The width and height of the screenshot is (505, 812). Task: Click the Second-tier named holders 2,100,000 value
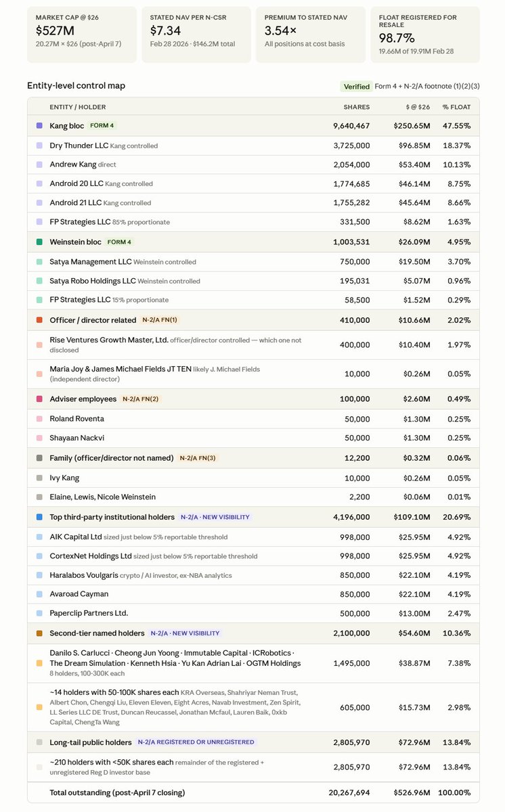pos(351,633)
